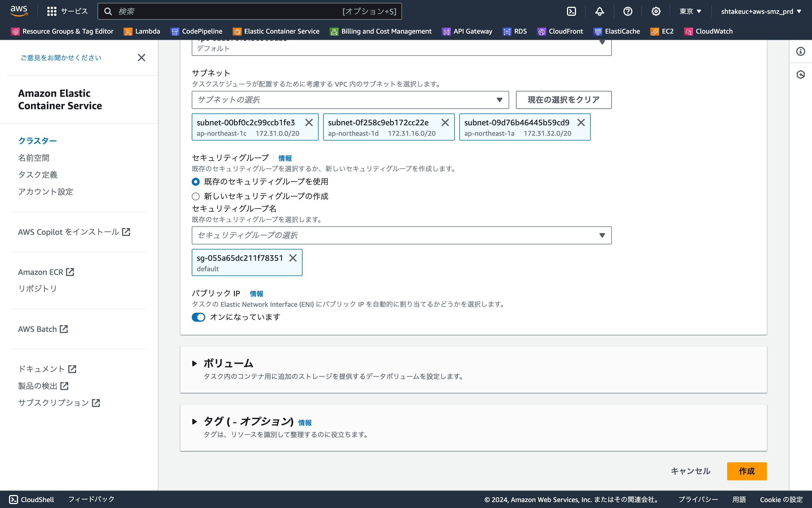Open the info panel icon on right edge

[x=801, y=51]
